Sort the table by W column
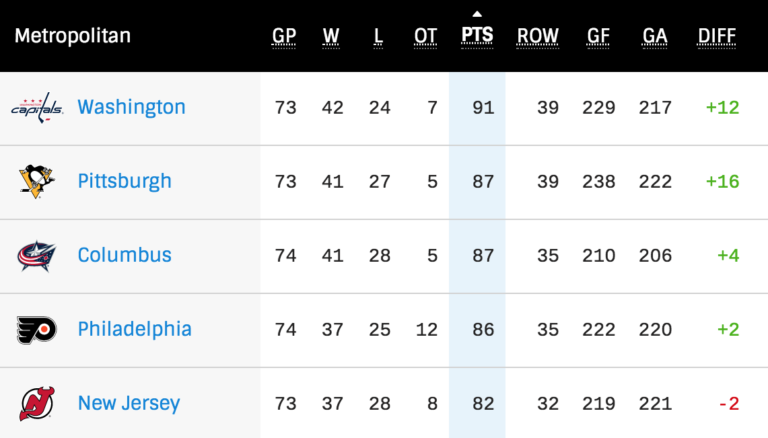 332,36
